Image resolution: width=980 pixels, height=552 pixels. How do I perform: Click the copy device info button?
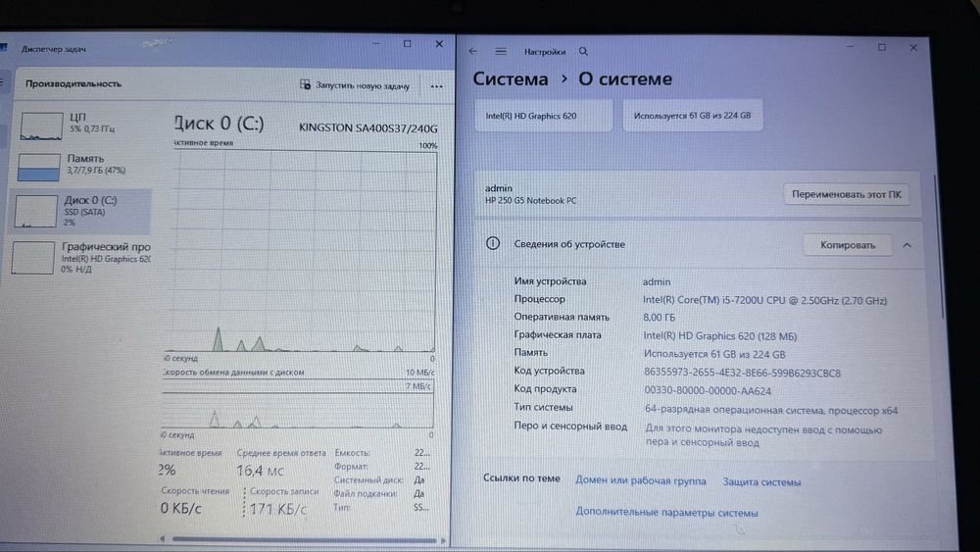[x=848, y=245]
